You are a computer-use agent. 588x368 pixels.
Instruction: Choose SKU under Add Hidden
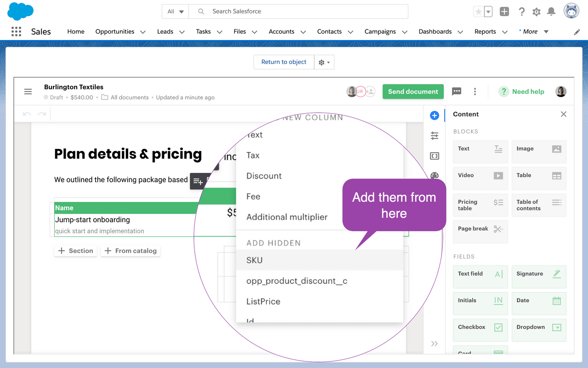319,260
